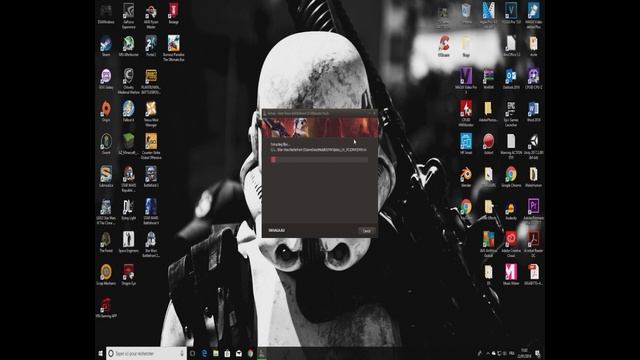Select the Chivalry Medieval Warfare icon

(129, 81)
